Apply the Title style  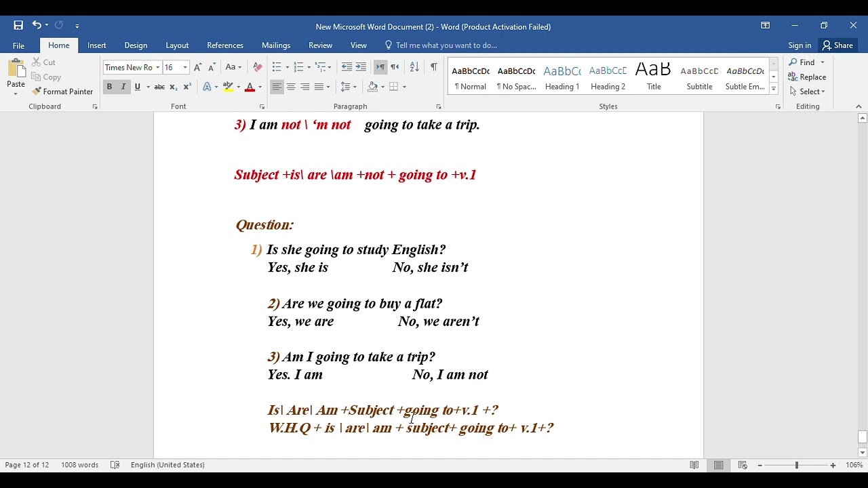coord(654,77)
